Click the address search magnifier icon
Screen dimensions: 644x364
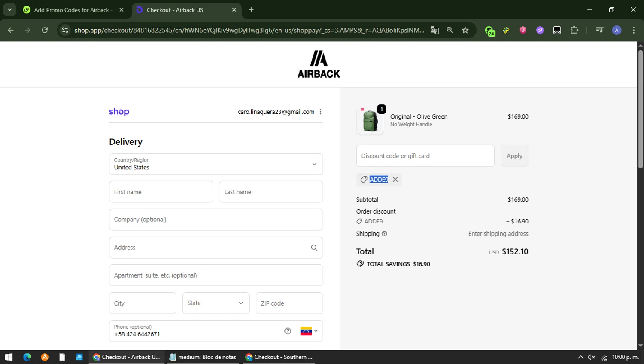[314, 248]
